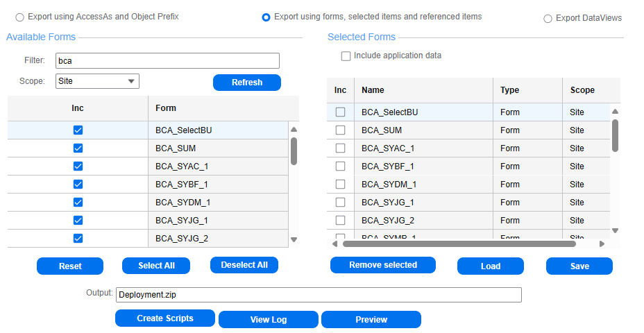Focus the Output file name field
The height and width of the screenshot is (333, 644).
tap(319, 295)
